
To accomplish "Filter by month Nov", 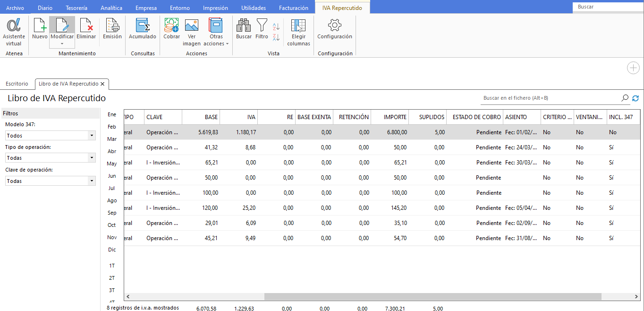I will (112, 237).
